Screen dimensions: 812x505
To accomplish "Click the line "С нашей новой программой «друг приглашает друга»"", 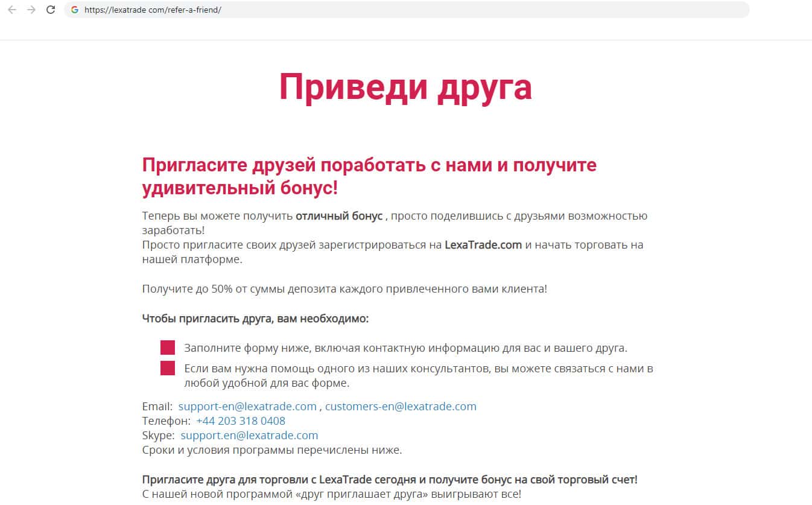I will [x=332, y=494].
